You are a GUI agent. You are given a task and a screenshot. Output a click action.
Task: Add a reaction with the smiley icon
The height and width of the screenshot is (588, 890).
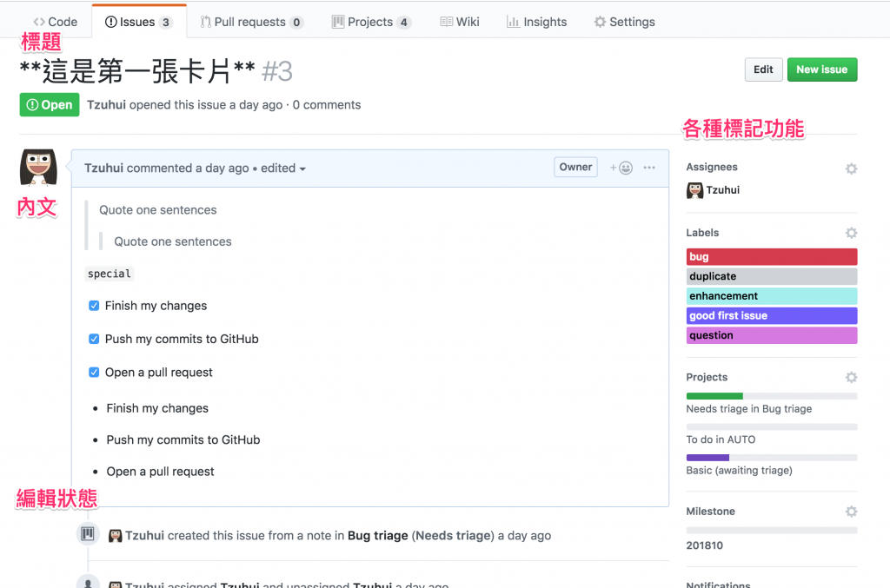pos(621,168)
